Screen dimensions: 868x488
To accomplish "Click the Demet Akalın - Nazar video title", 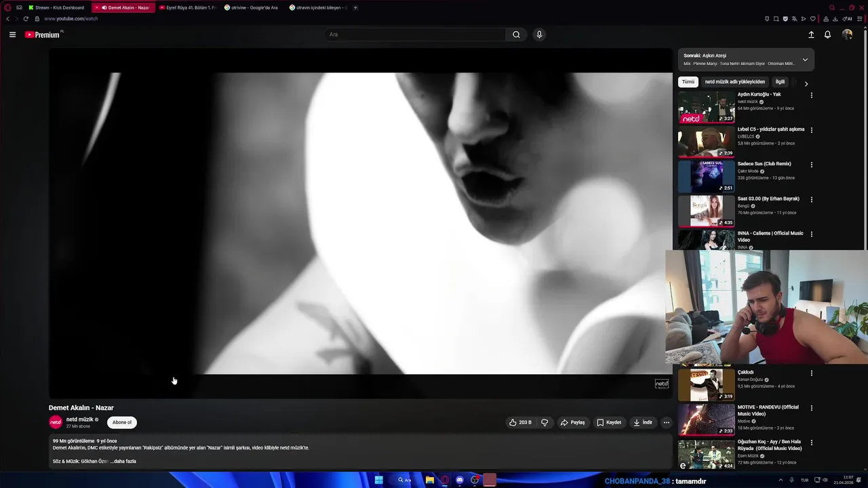I will 81,408.
